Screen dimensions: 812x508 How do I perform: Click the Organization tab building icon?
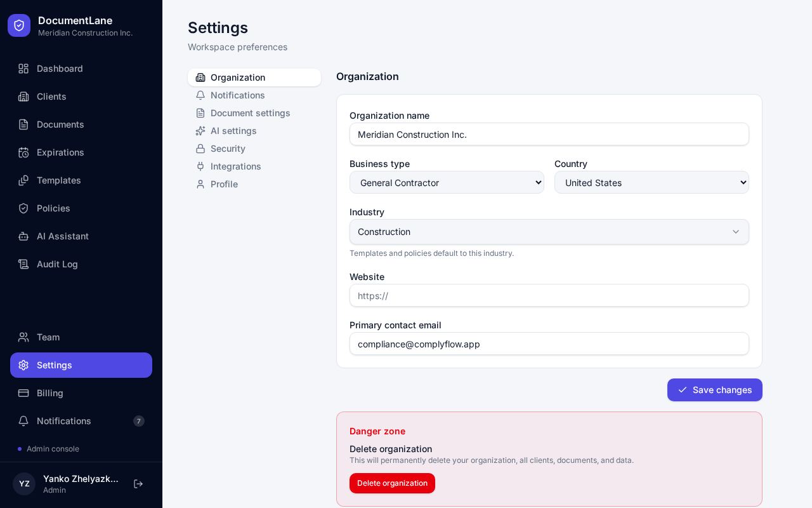point(200,77)
